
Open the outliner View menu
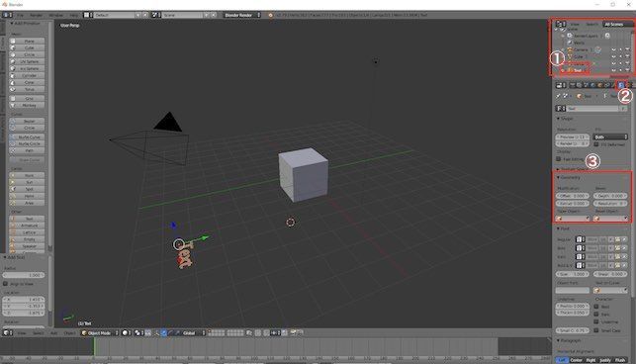(575, 25)
